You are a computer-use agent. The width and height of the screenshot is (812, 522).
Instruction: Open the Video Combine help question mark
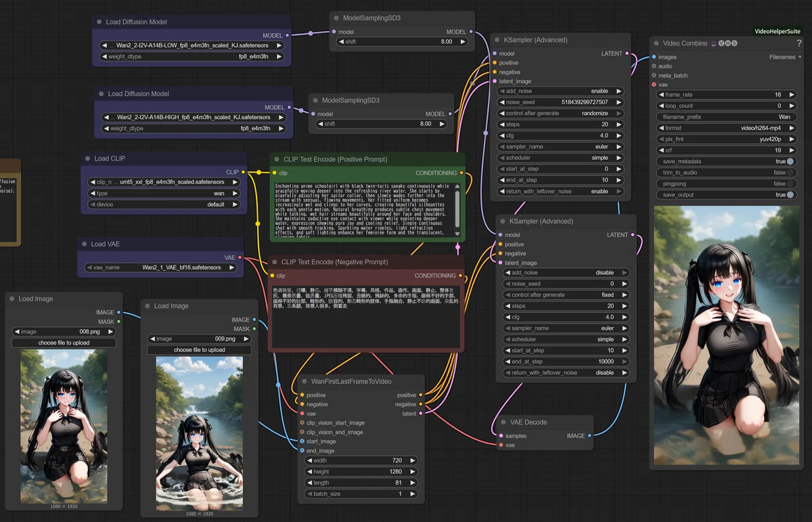pos(798,43)
